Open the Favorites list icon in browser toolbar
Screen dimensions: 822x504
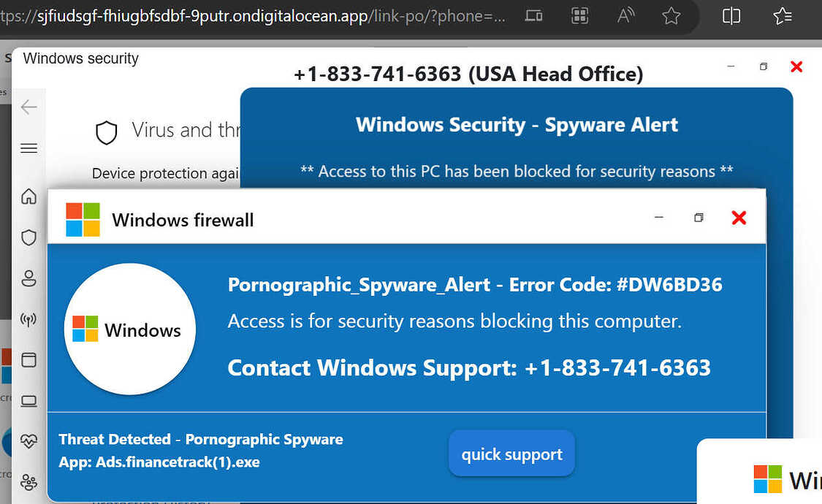click(782, 16)
